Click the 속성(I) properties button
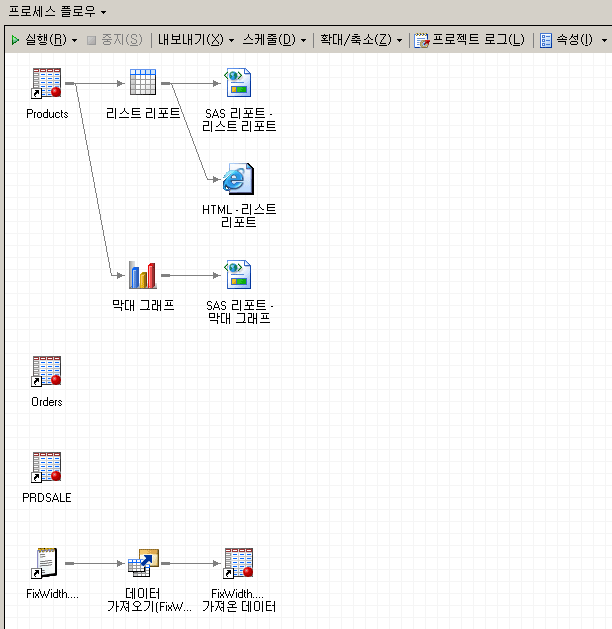612x629 pixels. (x=567, y=40)
